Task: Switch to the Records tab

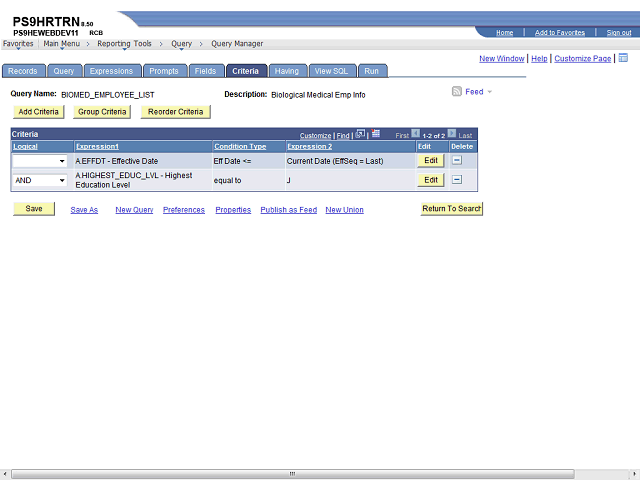Action: pos(23,71)
